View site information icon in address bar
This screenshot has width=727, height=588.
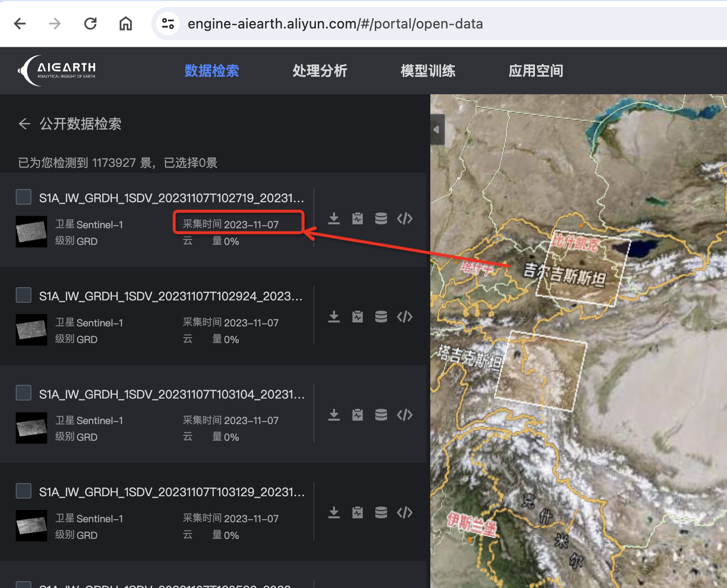click(168, 24)
